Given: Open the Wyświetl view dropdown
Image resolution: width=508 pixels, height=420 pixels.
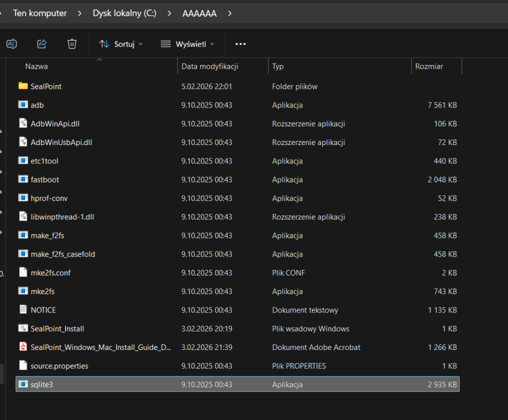Looking at the screenshot, I should pyautogui.click(x=187, y=44).
